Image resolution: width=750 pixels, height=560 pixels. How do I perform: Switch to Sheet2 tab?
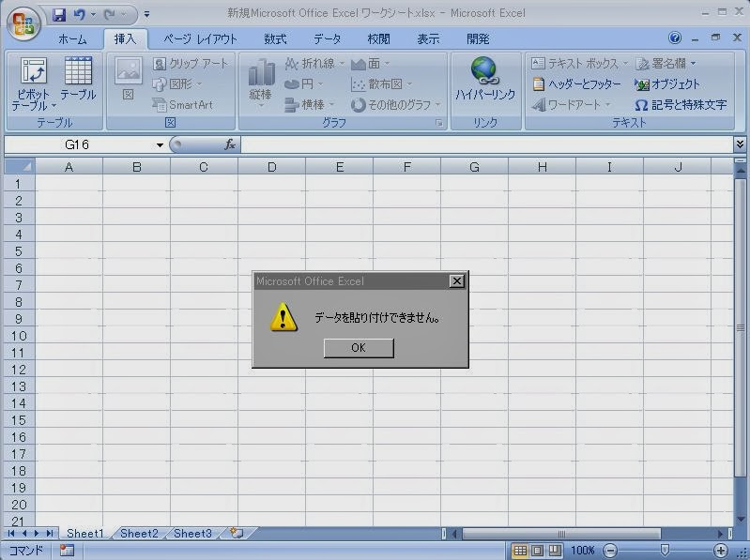(139, 533)
